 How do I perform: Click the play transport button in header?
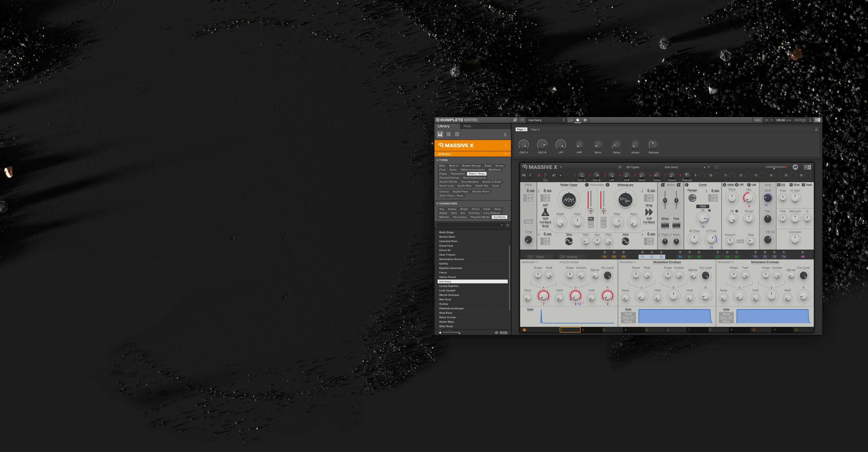(772, 120)
